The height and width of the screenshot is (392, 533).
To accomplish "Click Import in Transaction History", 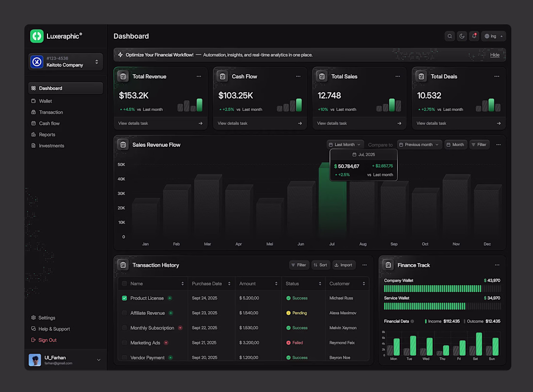I will pyautogui.click(x=344, y=265).
